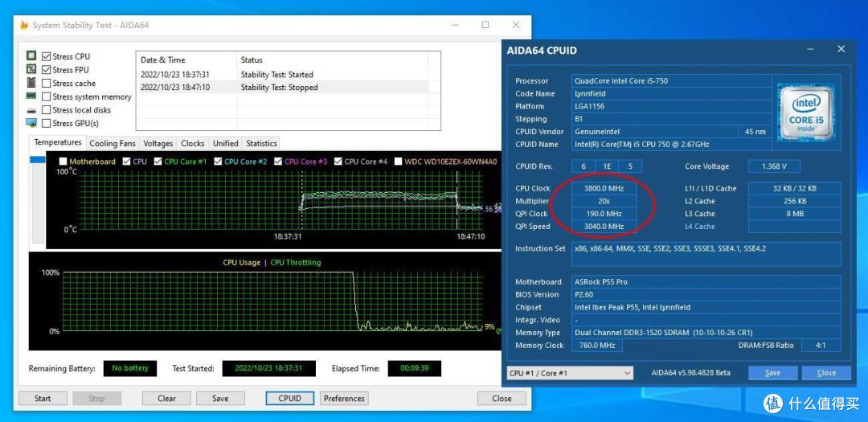
Task: Click Save in System Stability Test window
Action: [x=219, y=398]
